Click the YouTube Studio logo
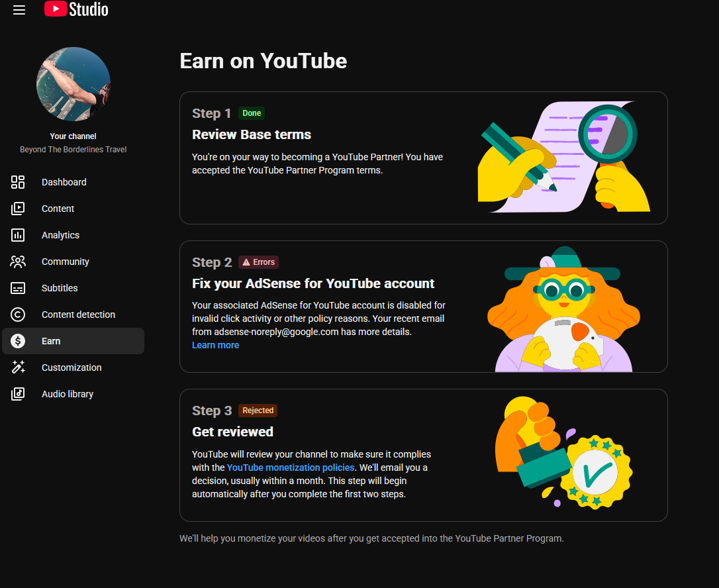719x588 pixels. click(x=76, y=9)
